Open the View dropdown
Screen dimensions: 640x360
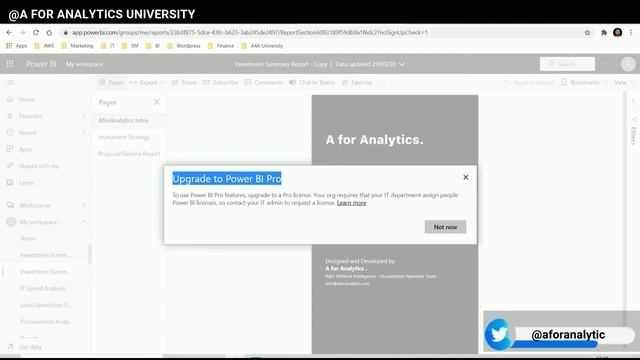tap(624, 82)
